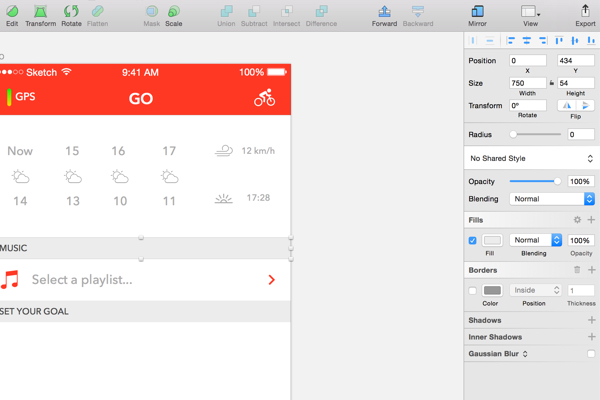The width and height of the screenshot is (600, 400).
Task: Distribute layers vertically
Action: click(489, 40)
